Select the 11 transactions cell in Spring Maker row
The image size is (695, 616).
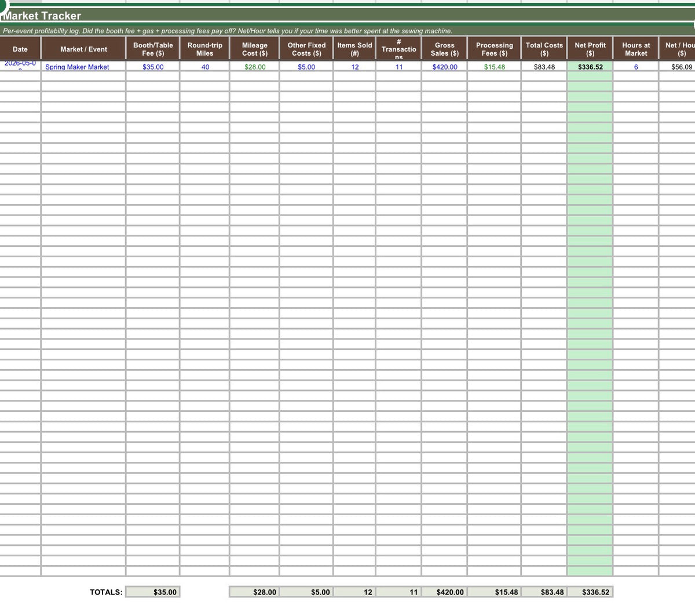399,67
